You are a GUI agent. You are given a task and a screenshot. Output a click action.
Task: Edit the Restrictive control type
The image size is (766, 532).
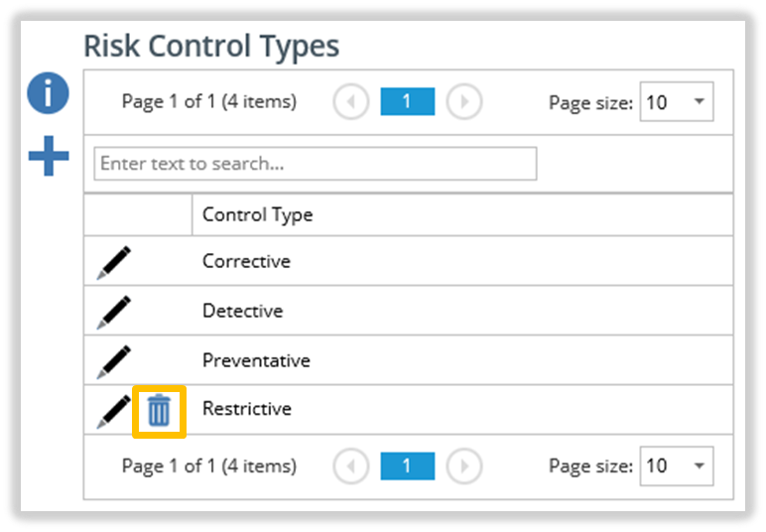(x=114, y=412)
